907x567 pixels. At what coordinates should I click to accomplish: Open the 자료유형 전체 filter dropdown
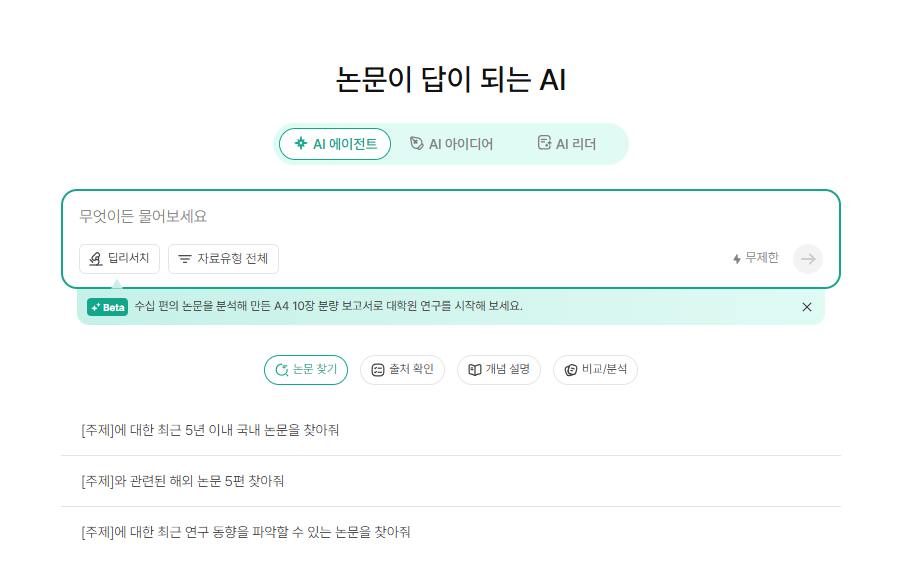[x=223, y=259]
